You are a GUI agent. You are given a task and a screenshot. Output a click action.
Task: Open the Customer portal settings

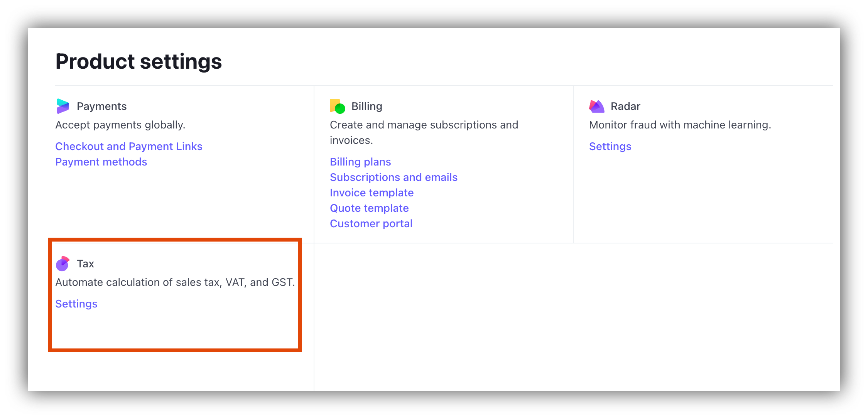pyautogui.click(x=371, y=223)
